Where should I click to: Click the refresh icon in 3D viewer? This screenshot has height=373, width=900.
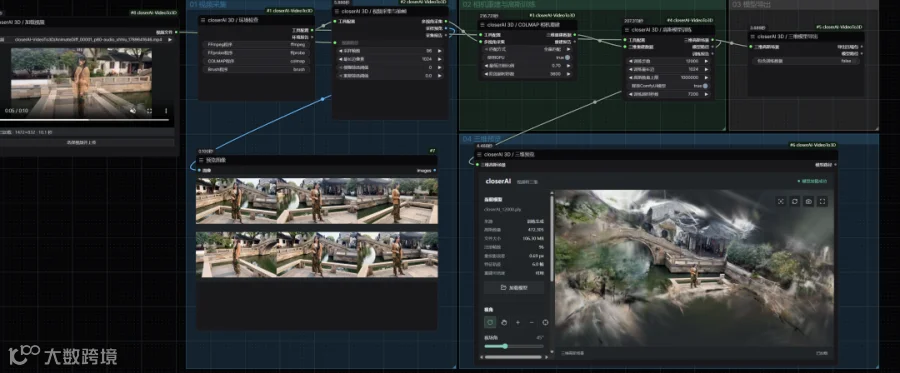(794, 201)
